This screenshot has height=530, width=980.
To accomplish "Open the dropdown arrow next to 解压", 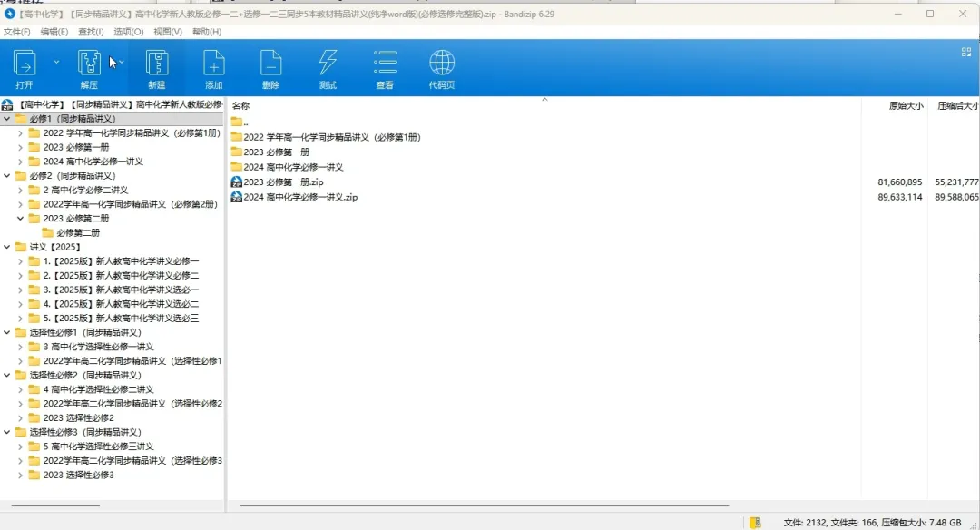I will click(122, 62).
